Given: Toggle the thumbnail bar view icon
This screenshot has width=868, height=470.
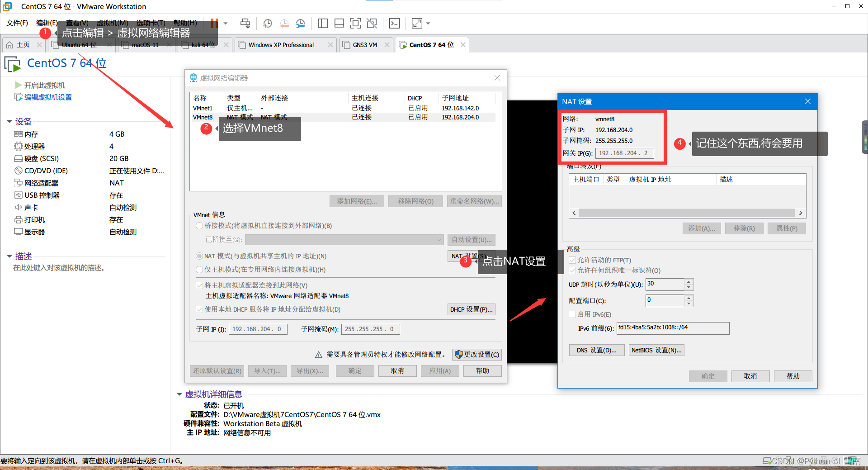Looking at the screenshot, I should 339,23.
